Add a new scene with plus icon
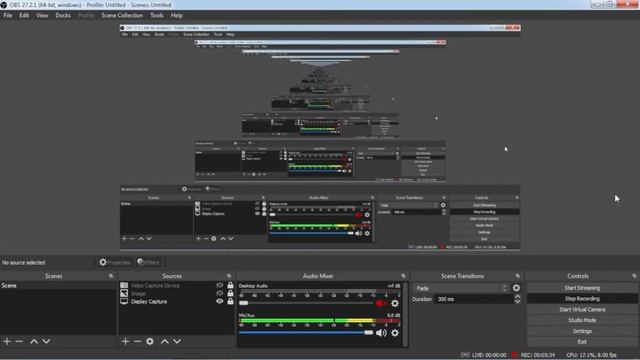 7,341
